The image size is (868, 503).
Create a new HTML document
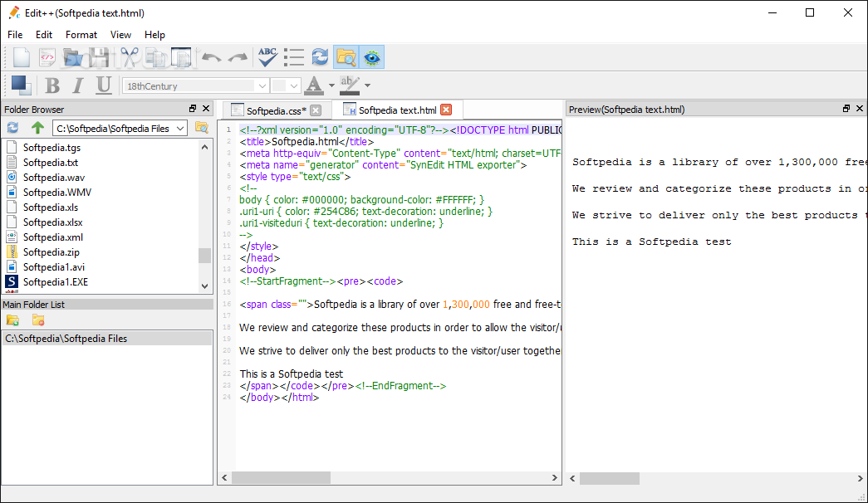(47, 57)
